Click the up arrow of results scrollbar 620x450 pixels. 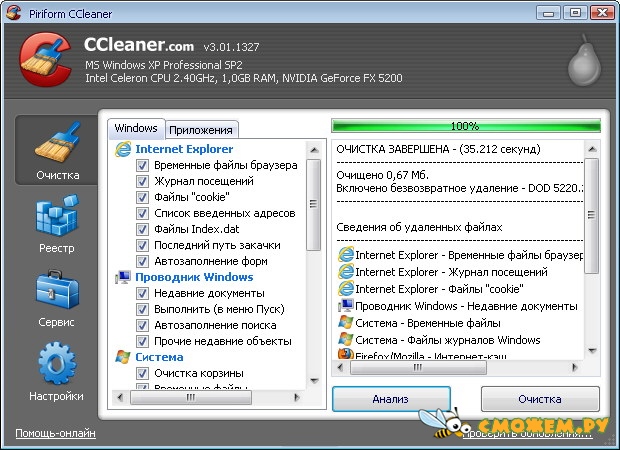click(x=592, y=149)
